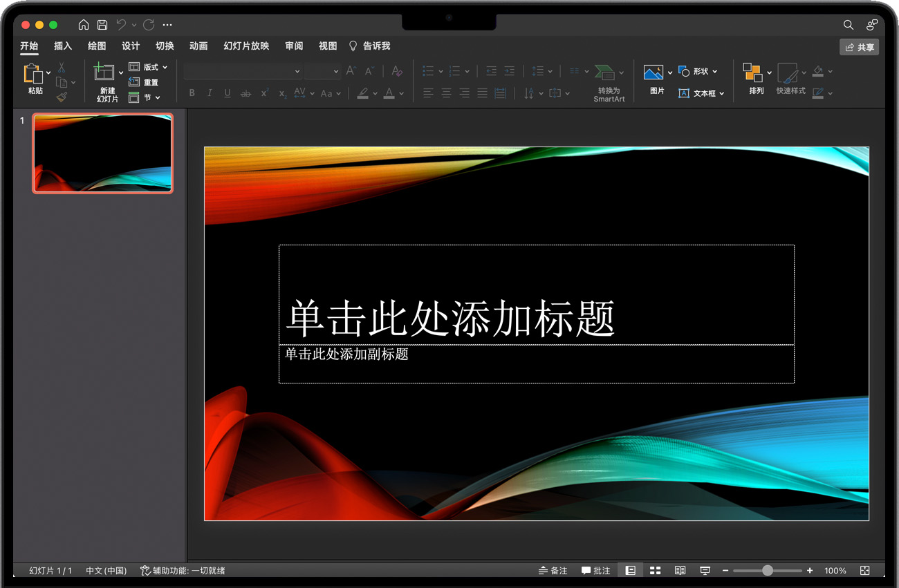Adjust the zoom slider handle
This screenshot has width=899, height=588.
767,571
